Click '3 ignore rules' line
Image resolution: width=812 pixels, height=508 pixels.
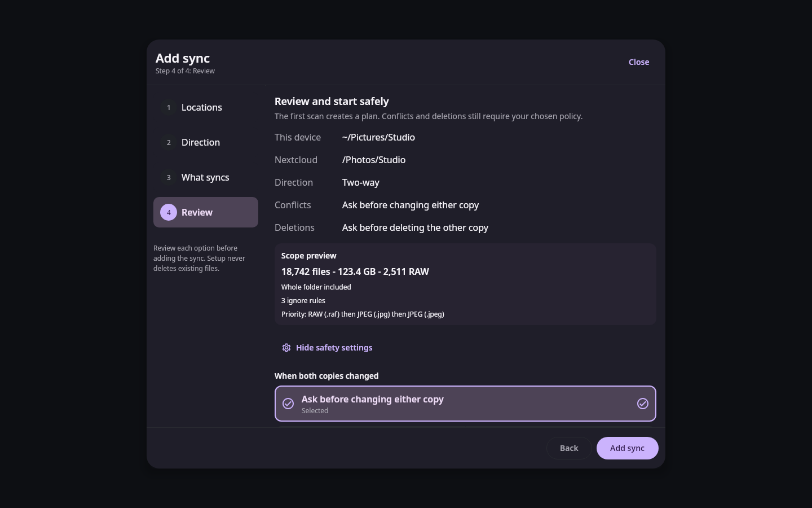click(x=303, y=300)
